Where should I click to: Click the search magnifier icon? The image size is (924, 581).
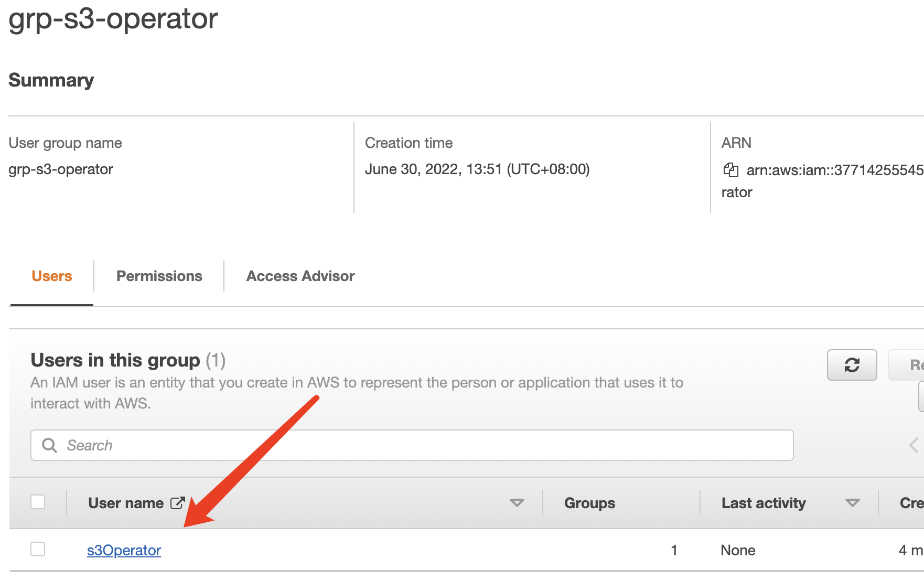point(50,445)
